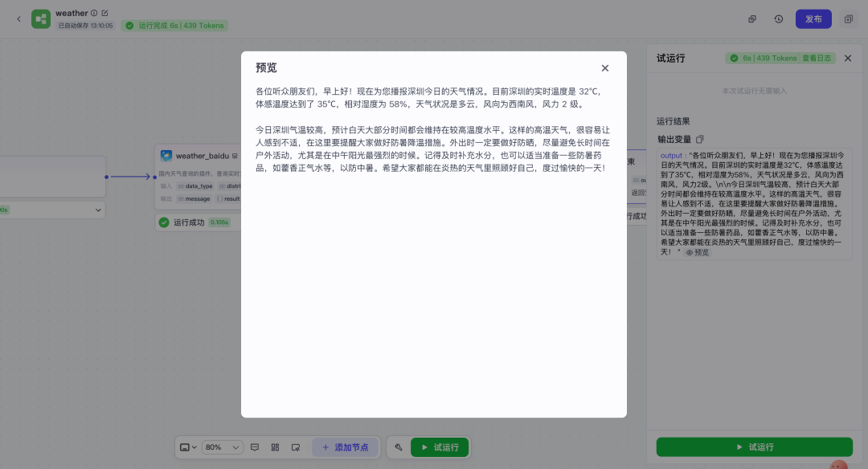Go back with the left arrow icon
The height and width of the screenshot is (469, 868).
(x=18, y=18)
